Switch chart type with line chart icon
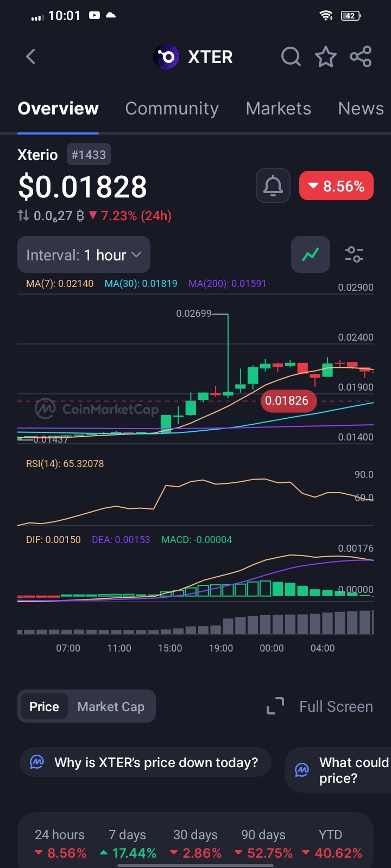The image size is (391, 868). [x=311, y=254]
